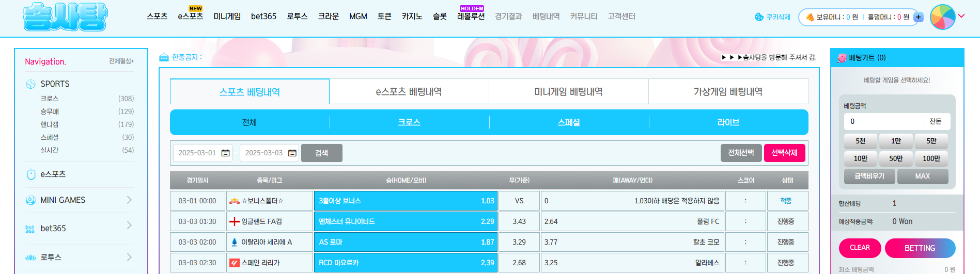
Task: Select the 전체 filter tab
Action: point(250,122)
